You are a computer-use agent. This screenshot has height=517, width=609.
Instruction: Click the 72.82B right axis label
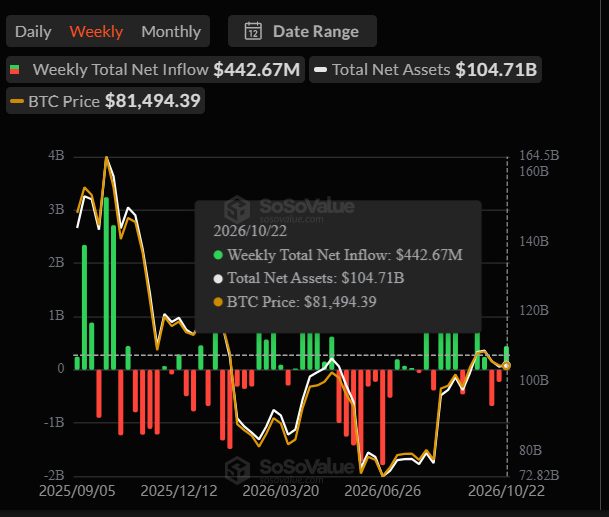pyautogui.click(x=539, y=475)
